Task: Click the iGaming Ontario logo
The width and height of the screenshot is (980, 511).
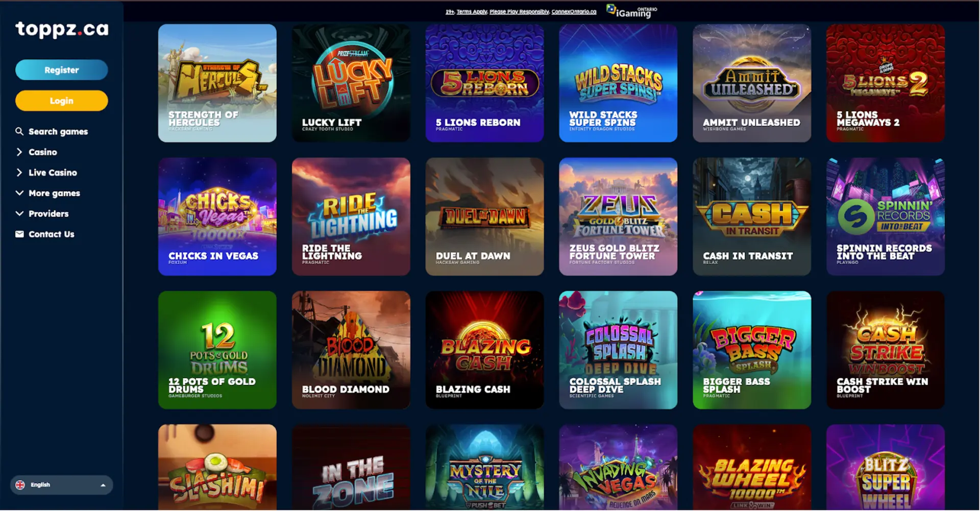Action: (x=632, y=11)
